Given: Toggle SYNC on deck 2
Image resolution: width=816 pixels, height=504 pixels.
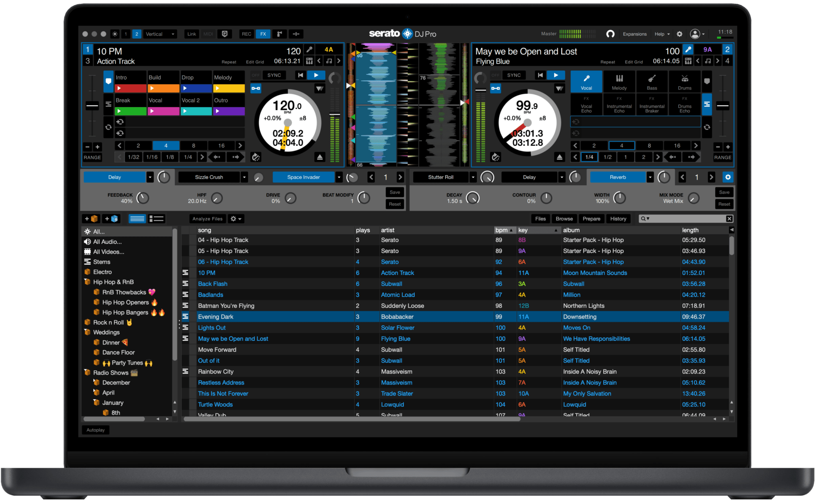Looking at the screenshot, I should (514, 75).
